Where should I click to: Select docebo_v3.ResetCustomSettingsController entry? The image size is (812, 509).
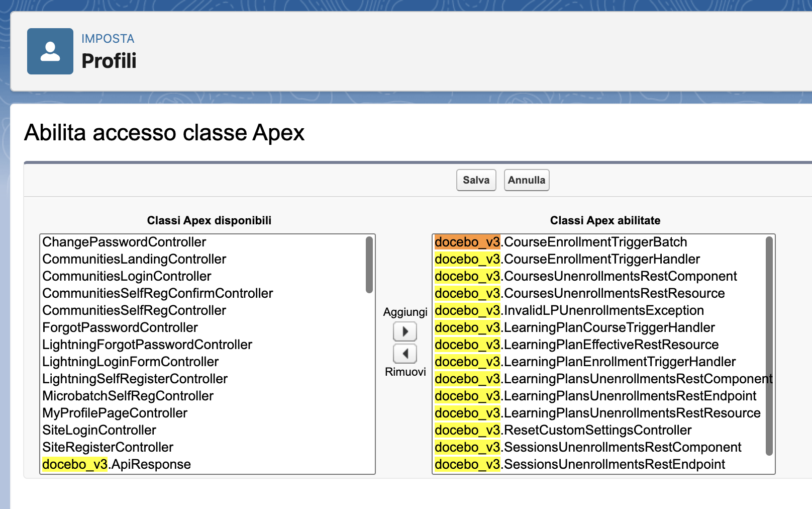[x=563, y=430]
